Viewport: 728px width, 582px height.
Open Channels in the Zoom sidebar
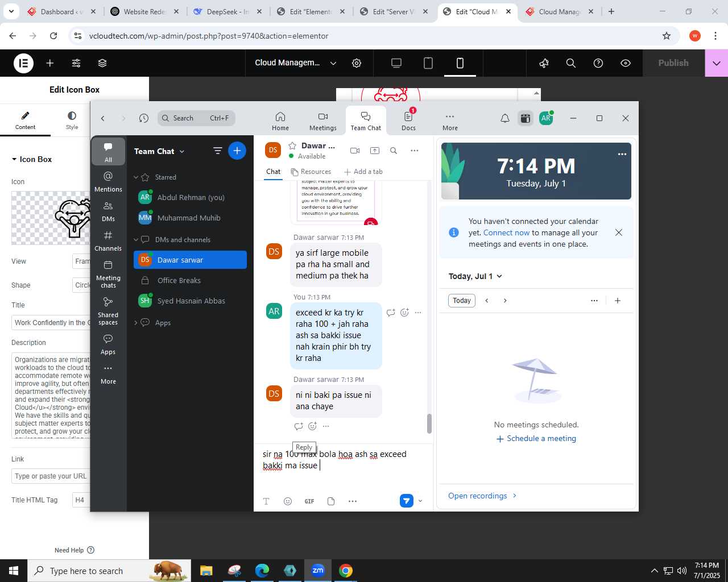[108, 241]
